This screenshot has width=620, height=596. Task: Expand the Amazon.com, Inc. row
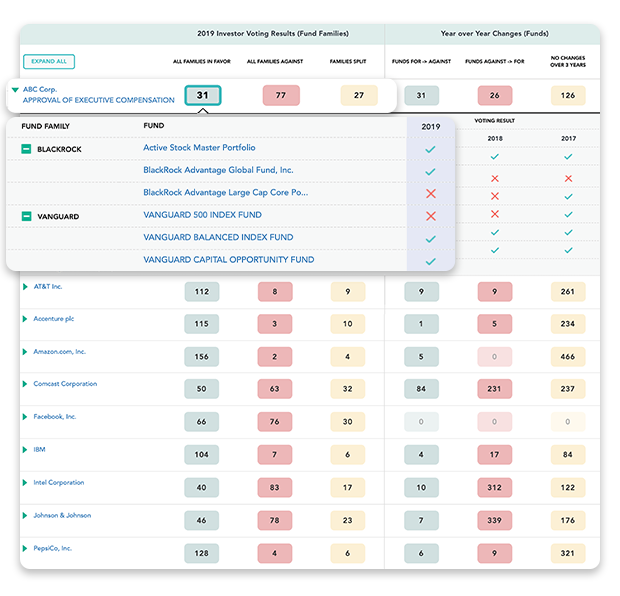25,352
